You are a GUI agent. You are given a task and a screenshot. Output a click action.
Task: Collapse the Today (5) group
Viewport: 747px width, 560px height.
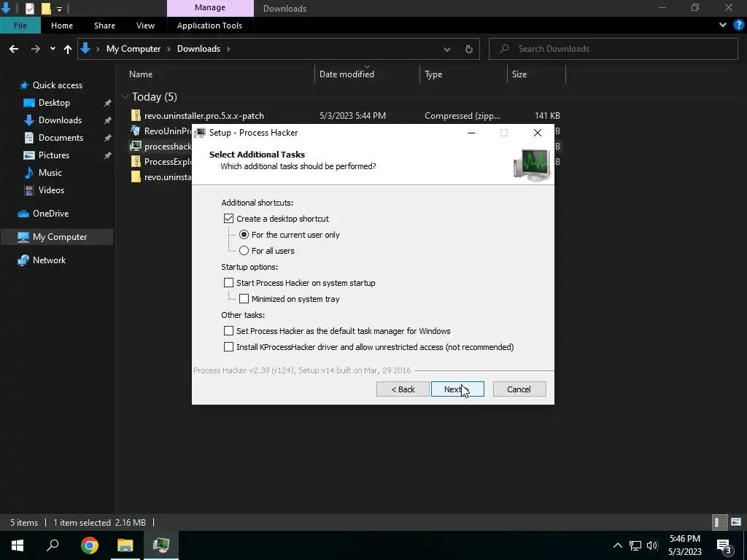coord(125,97)
